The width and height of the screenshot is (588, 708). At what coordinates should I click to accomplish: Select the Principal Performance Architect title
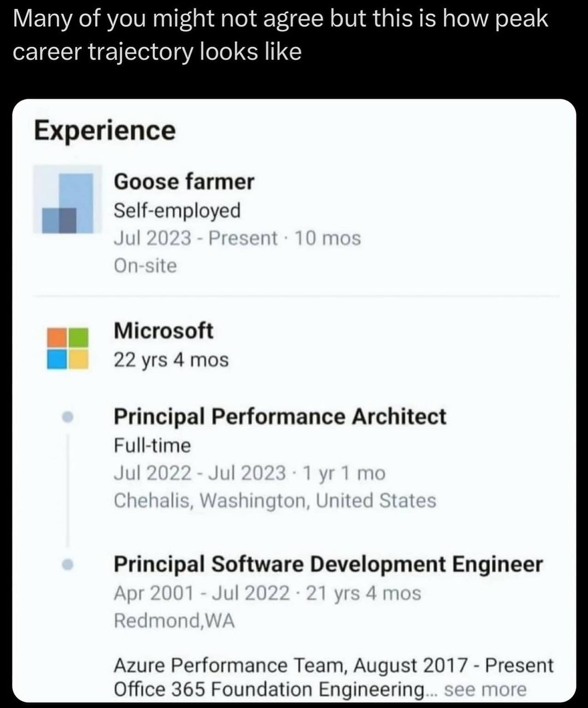279,416
